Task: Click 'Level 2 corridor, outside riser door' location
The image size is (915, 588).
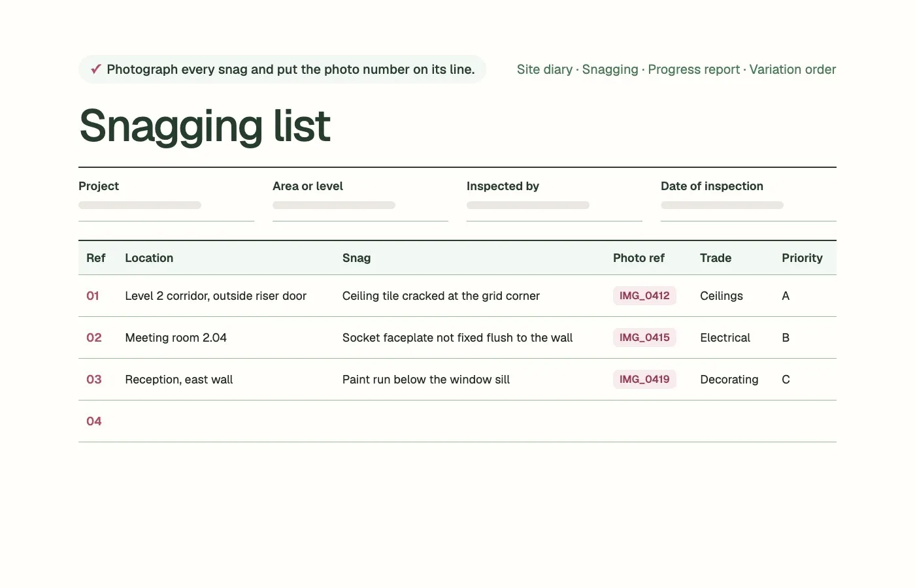Action: coord(216,296)
